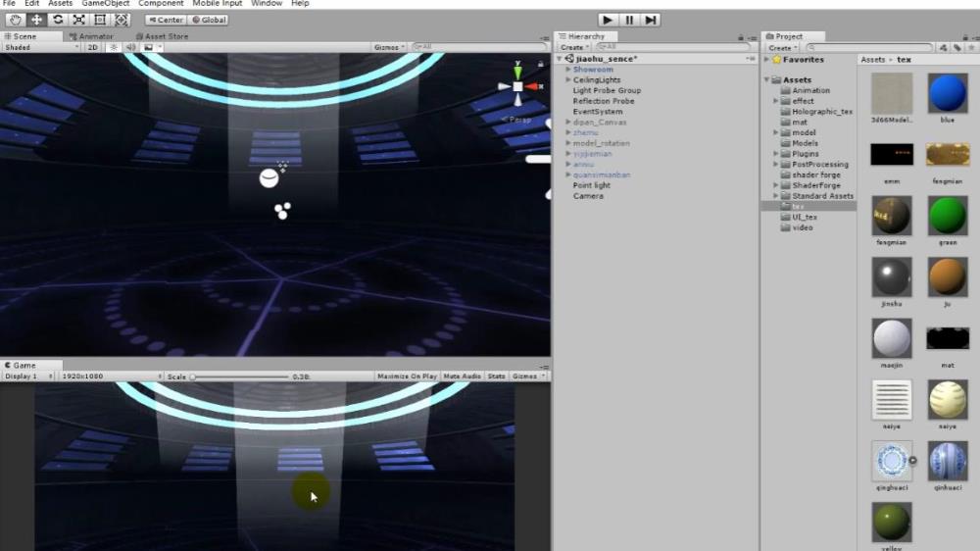Open the GameObject menu
980x551 pixels.
click(105, 4)
